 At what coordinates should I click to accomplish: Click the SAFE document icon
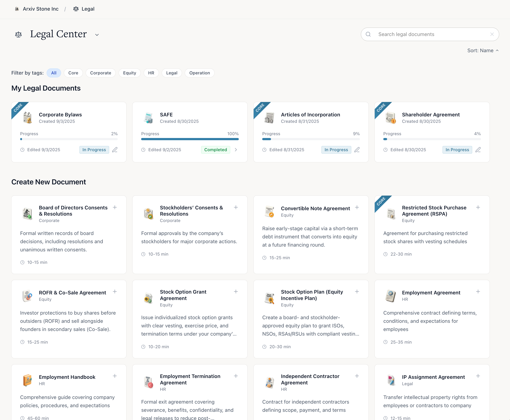coord(148,118)
